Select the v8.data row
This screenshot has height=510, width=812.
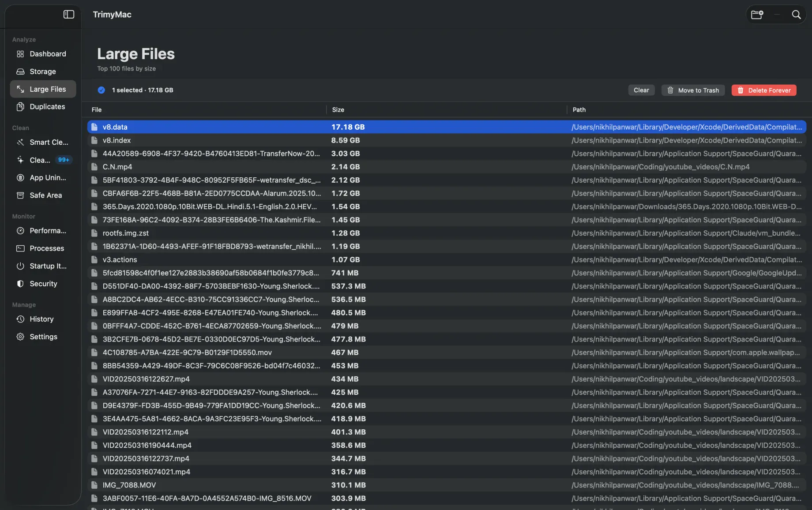pos(447,127)
